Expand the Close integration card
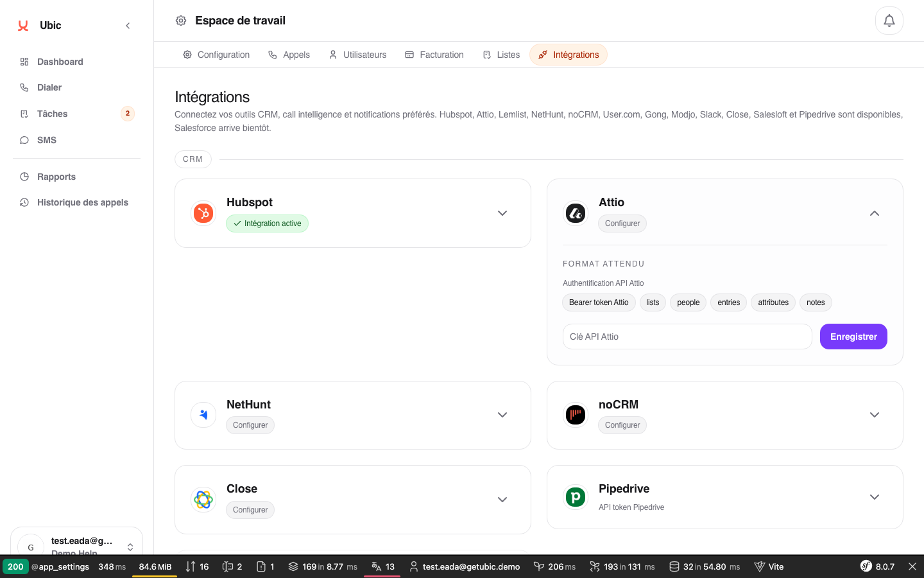924x578 pixels. click(x=502, y=500)
